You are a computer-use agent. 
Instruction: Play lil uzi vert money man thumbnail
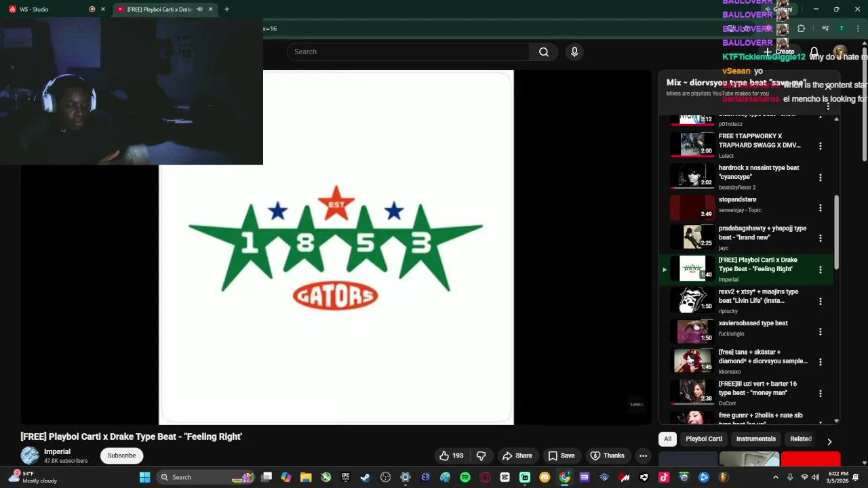click(x=692, y=392)
